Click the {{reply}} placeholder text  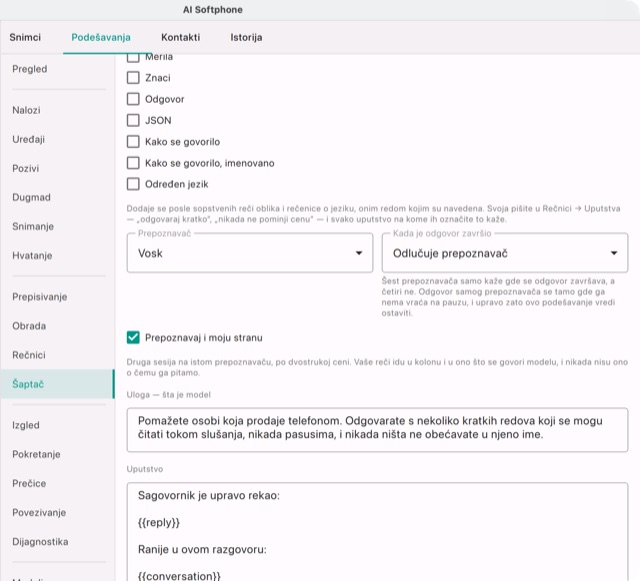click(x=159, y=523)
